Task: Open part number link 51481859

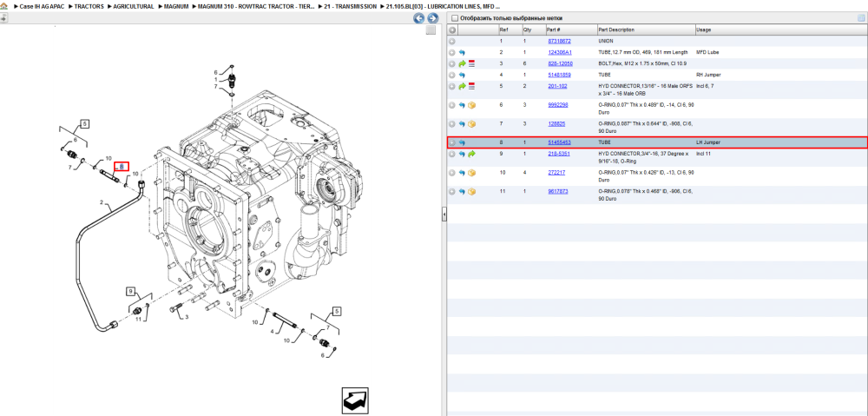Action: tap(559, 75)
